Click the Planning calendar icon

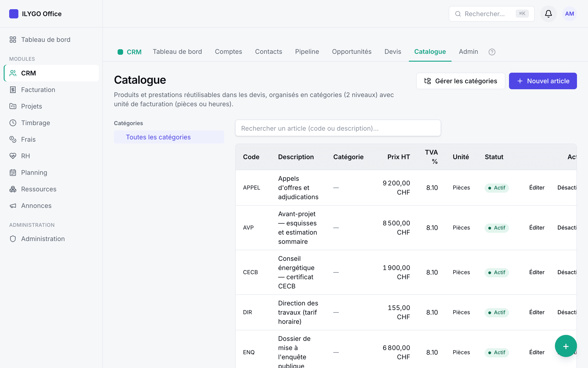pyautogui.click(x=13, y=172)
